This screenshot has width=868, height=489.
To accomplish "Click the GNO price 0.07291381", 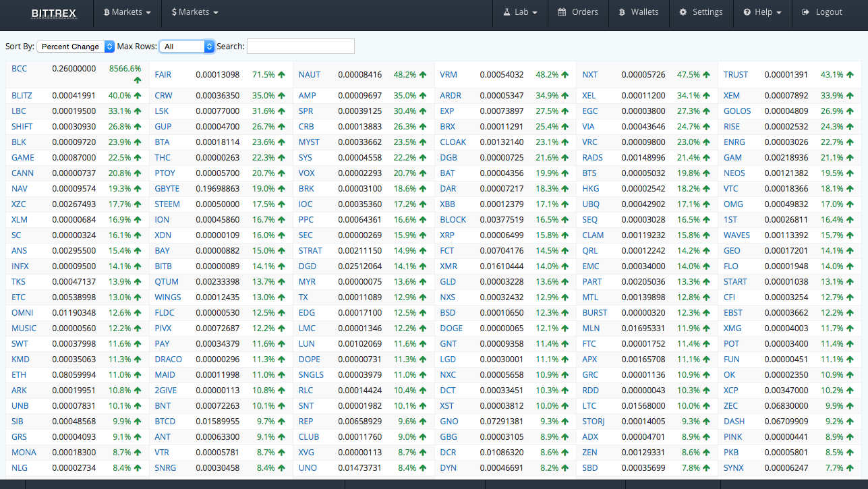I will [x=502, y=422].
